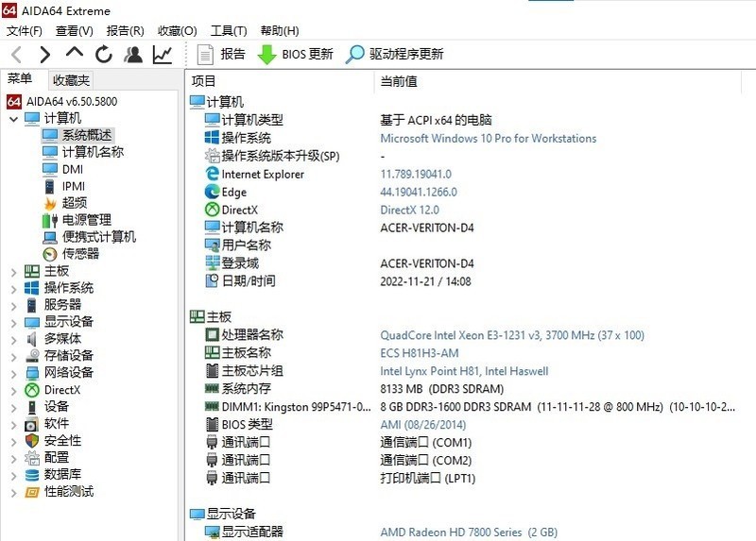The width and height of the screenshot is (756, 541).
Task: Open the DirectX 12.0 link
Action: 409,210
